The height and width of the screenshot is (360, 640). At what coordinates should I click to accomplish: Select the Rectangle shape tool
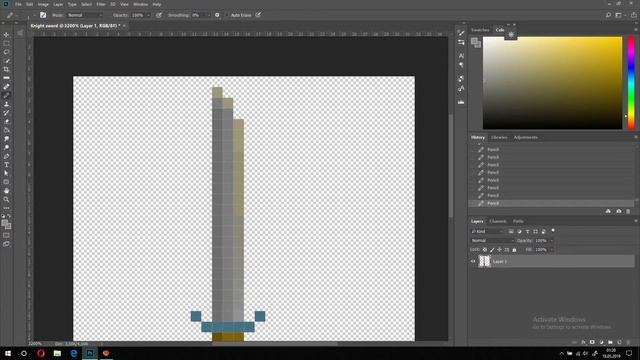tap(6, 182)
